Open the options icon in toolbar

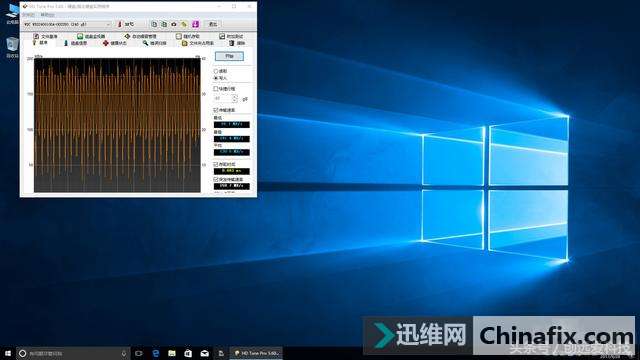(184, 24)
